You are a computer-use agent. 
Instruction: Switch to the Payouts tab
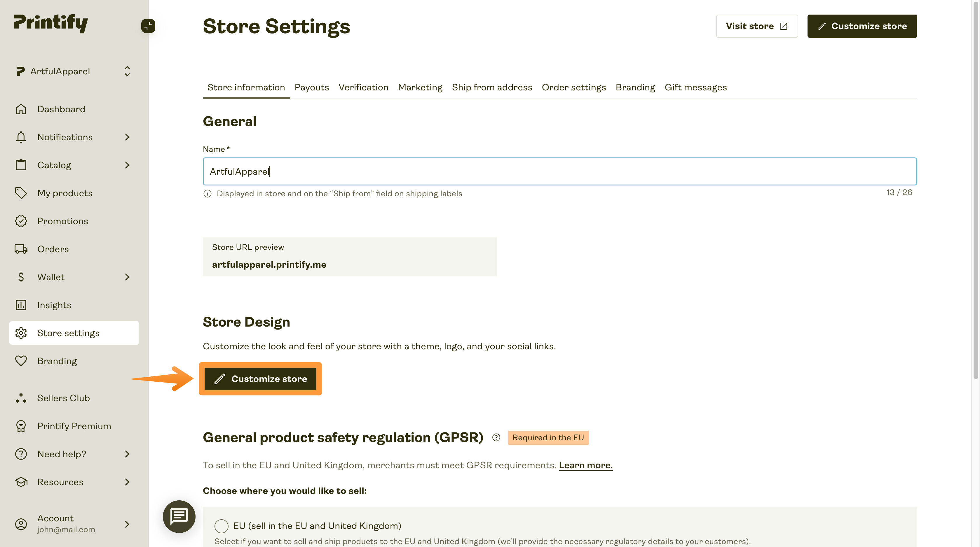coord(312,87)
